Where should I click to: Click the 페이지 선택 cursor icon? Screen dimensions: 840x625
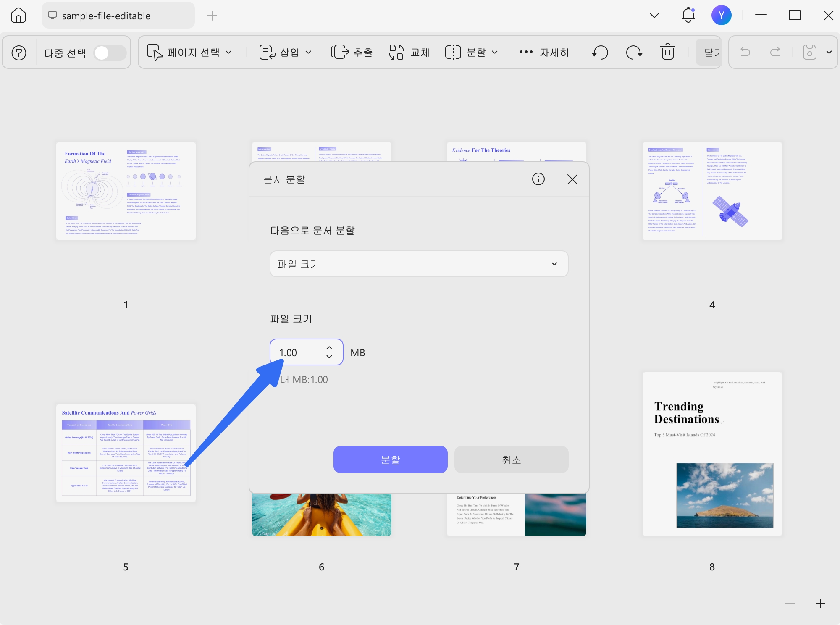click(x=155, y=53)
